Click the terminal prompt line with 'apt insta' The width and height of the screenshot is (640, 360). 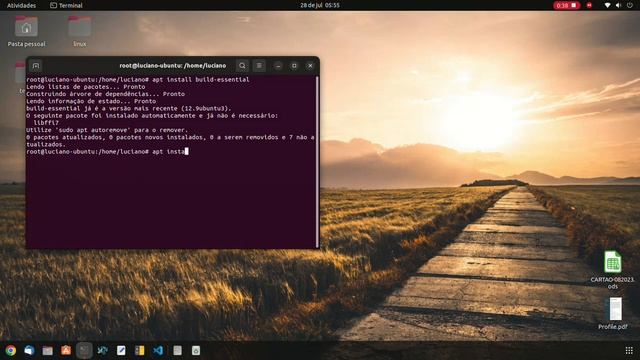(107, 151)
